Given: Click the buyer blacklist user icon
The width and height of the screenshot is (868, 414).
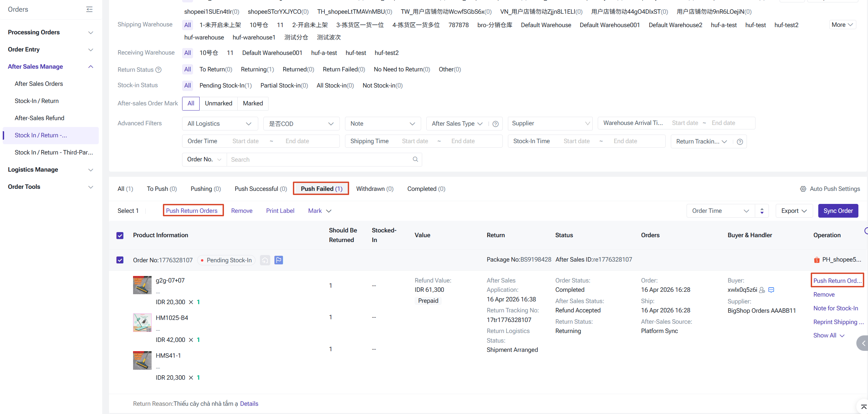Looking at the screenshot, I should 762,290.
